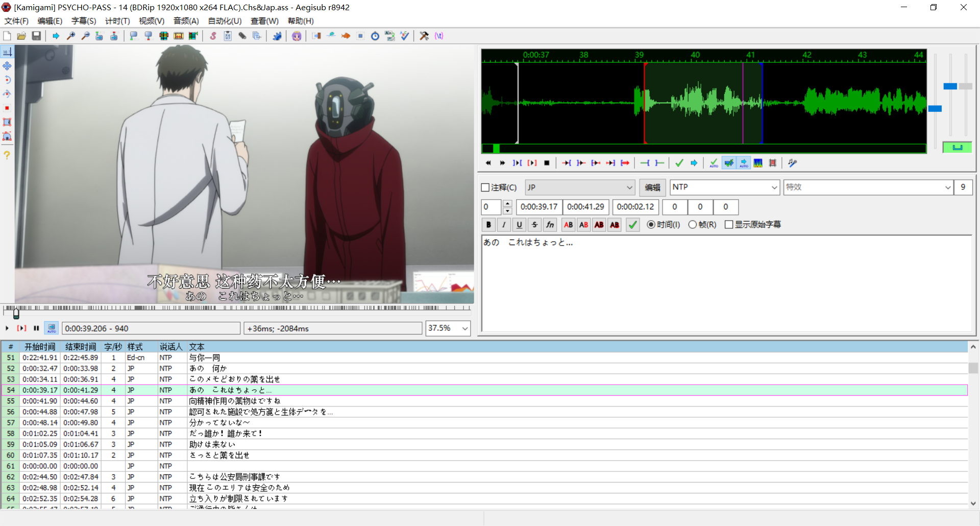This screenshot has height=526, width=980.
Task: Zoom video in with the plus magnifier
Action: click(x=71, y=36)
